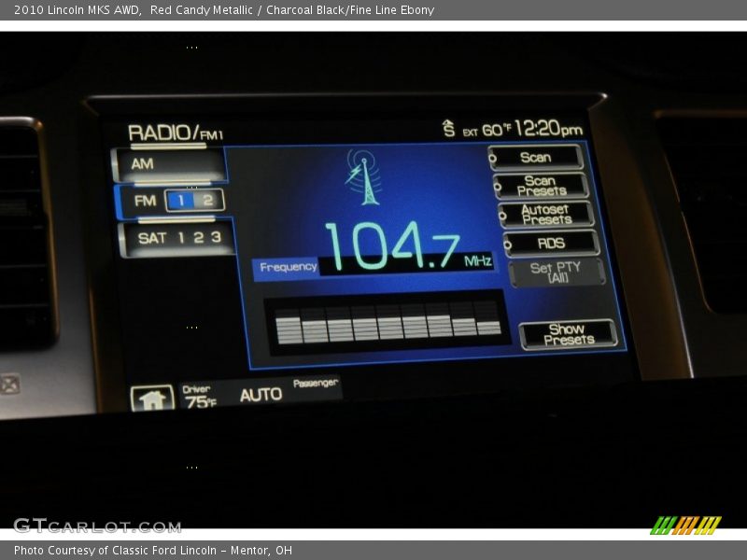747x560 pixels.
Task: Tap the Driver 75°F temperature readout
Action: [x=199, y=397]
